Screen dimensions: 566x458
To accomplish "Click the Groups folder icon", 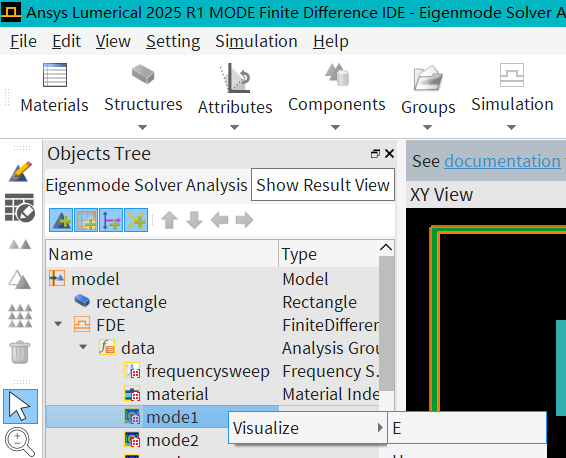I will tap(428, 78).
